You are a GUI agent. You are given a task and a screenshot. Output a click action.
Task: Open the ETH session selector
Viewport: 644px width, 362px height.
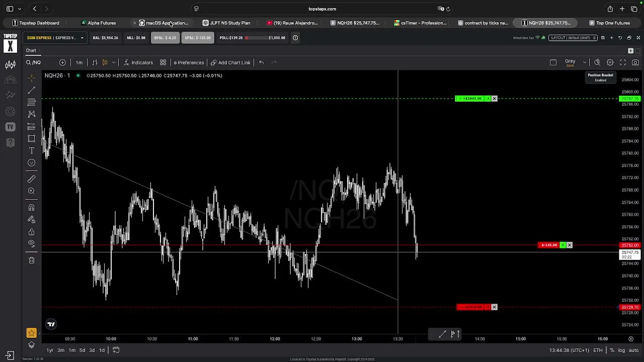click(x=598, y=350)
